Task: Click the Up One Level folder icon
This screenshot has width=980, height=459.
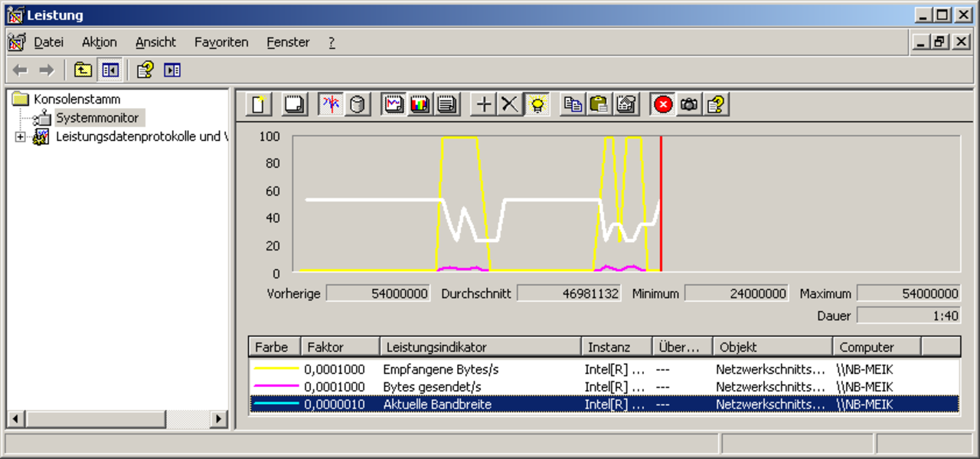Action: 83,70
